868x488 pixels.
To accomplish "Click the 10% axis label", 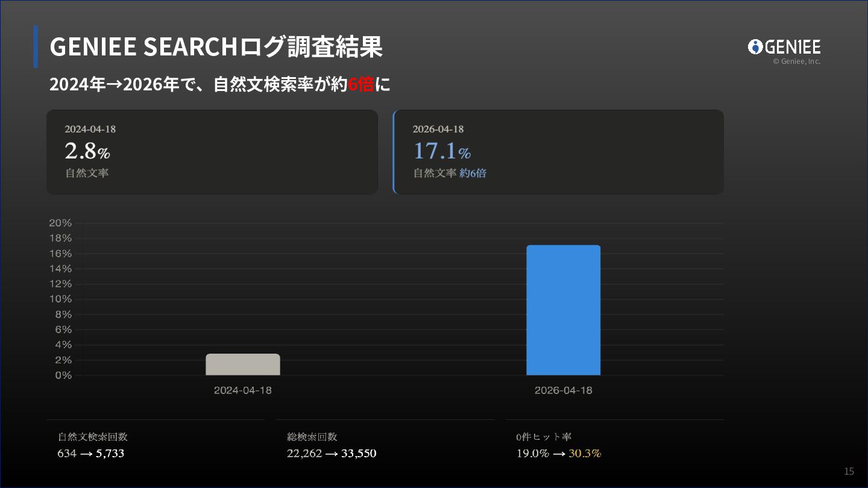I will pos(60,299).
